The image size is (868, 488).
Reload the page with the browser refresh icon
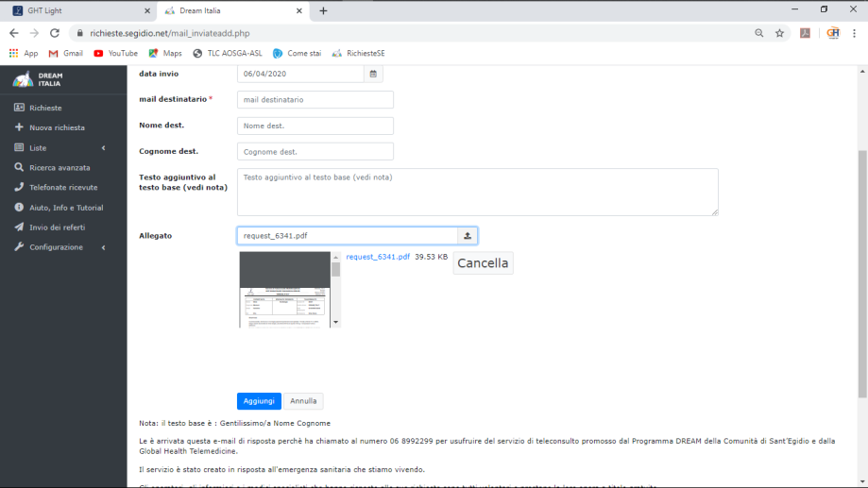click(x=55, y=33)
